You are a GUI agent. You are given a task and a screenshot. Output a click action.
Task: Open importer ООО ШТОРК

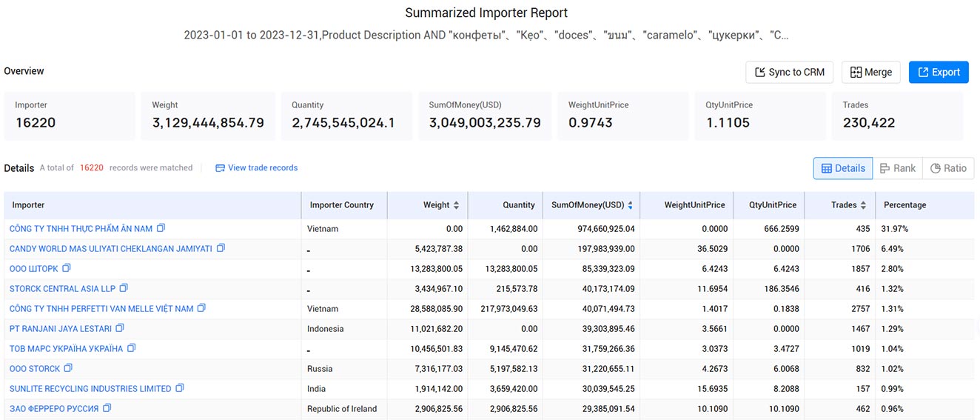click(34, 269)
